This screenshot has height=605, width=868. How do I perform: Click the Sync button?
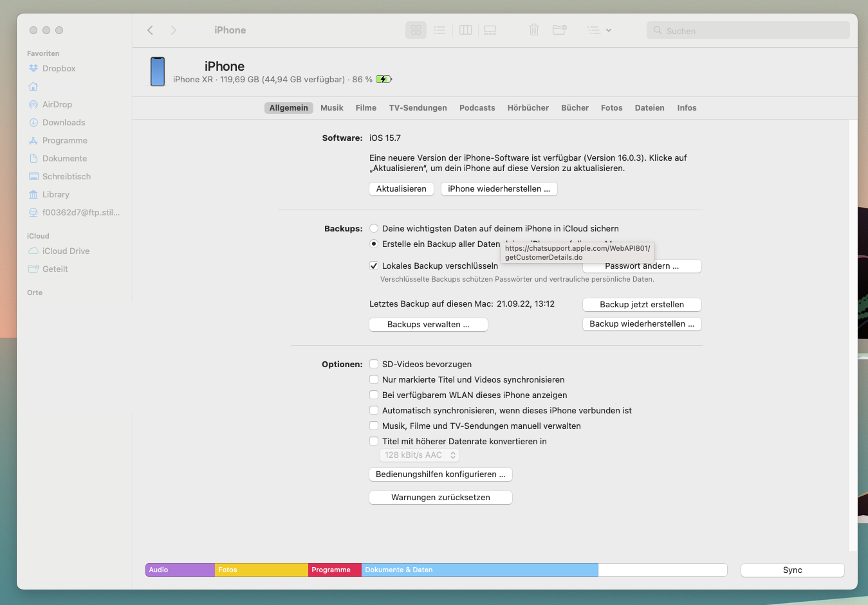point(793,570)
